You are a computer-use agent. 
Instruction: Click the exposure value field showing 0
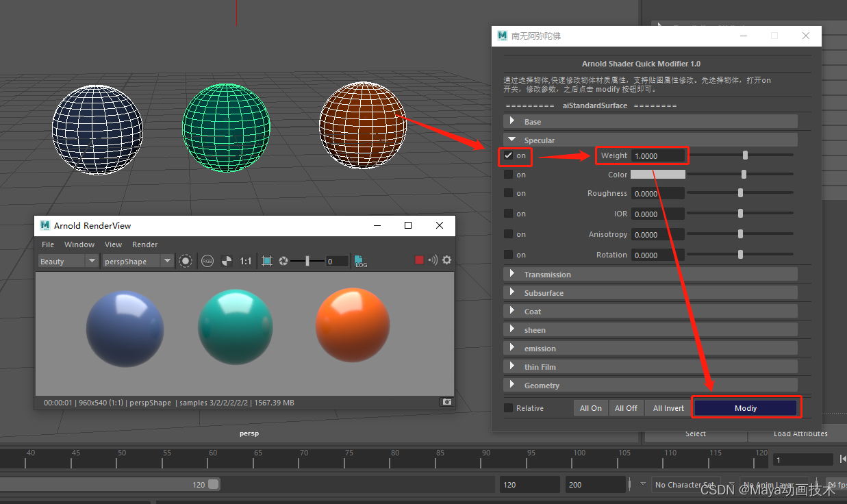[337, 261]
